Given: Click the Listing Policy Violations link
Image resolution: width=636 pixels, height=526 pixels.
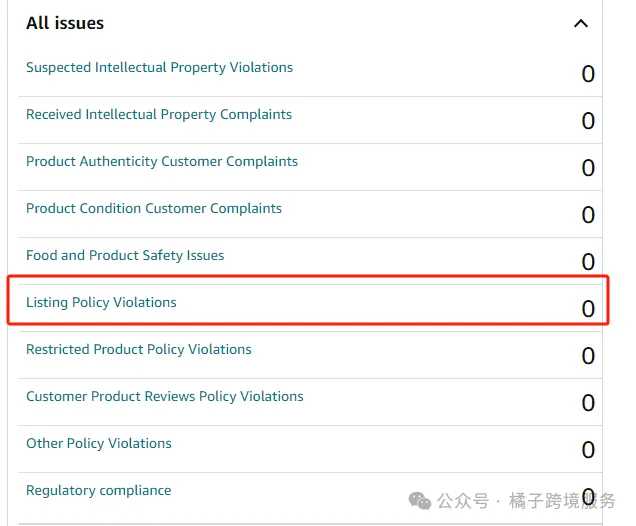Looking at the screenshot, I should click(101, 303).
